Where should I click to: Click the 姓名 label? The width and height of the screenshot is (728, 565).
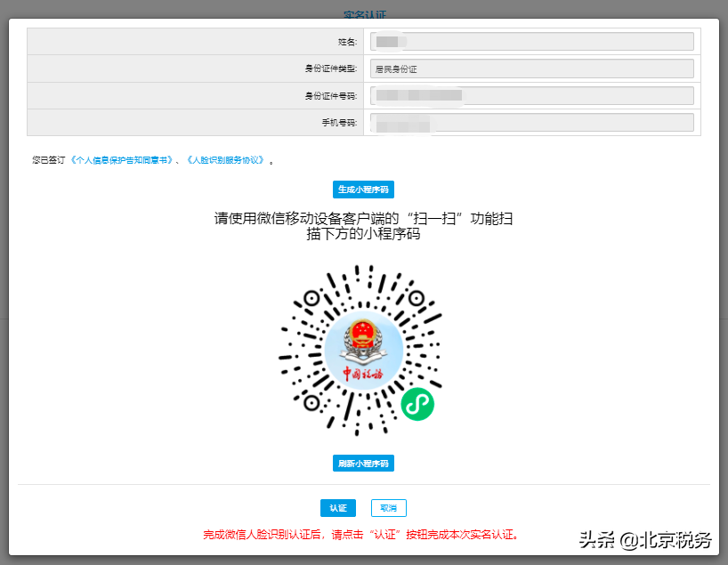tap(347, 42)
